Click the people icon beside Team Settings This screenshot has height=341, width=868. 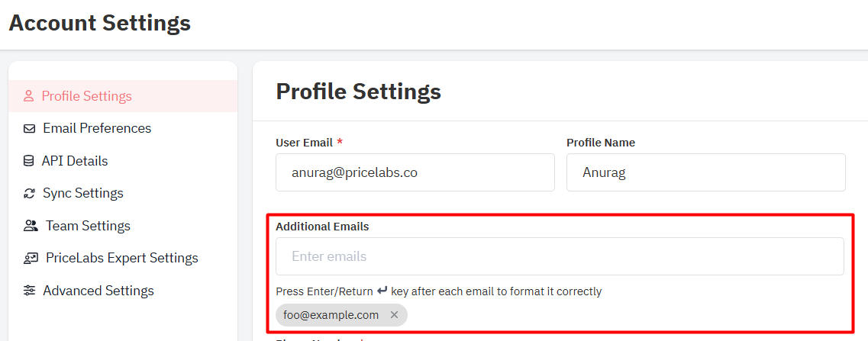[x=31, y=226]
